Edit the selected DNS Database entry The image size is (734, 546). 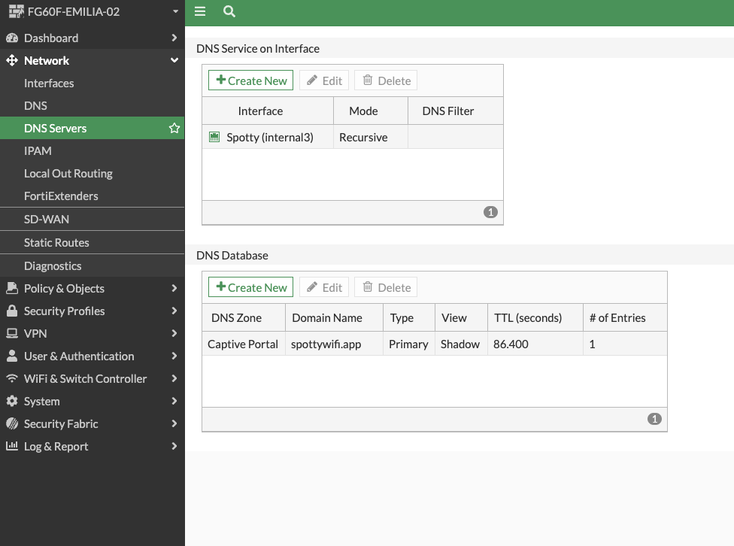click(324, 287)
